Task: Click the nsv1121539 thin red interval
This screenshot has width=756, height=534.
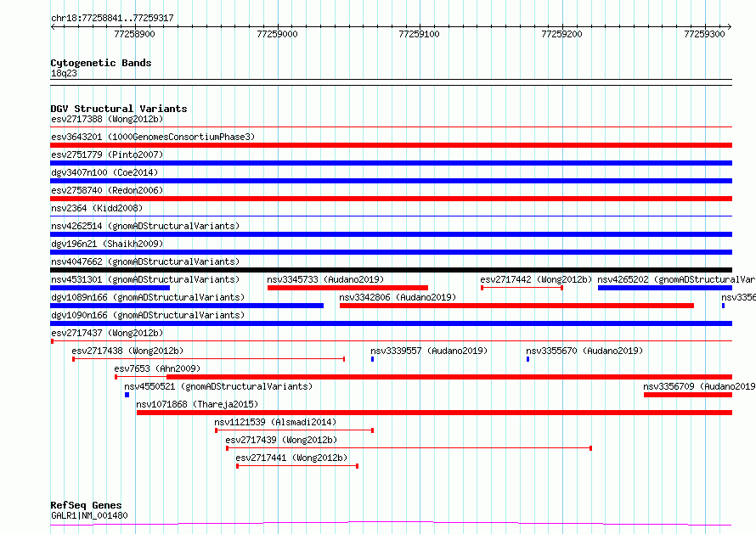Action: 294,430
